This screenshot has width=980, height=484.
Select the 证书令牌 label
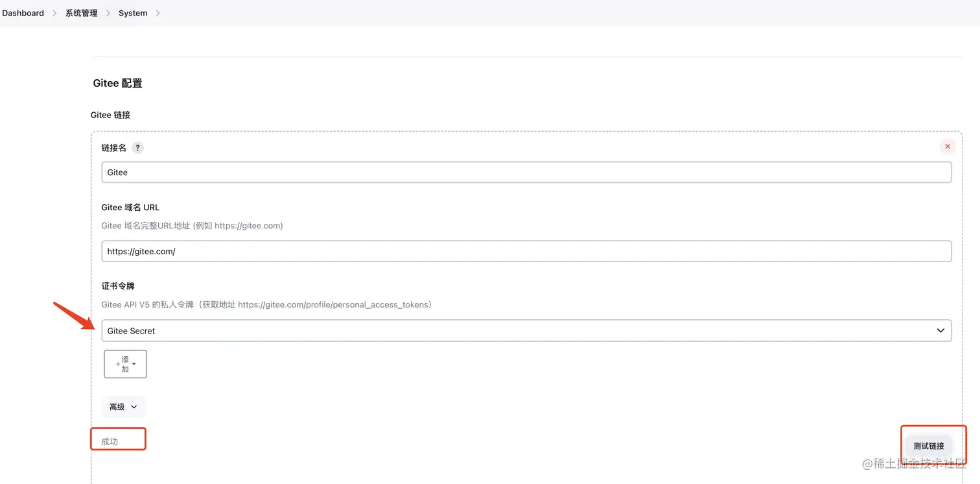[118, 286]
